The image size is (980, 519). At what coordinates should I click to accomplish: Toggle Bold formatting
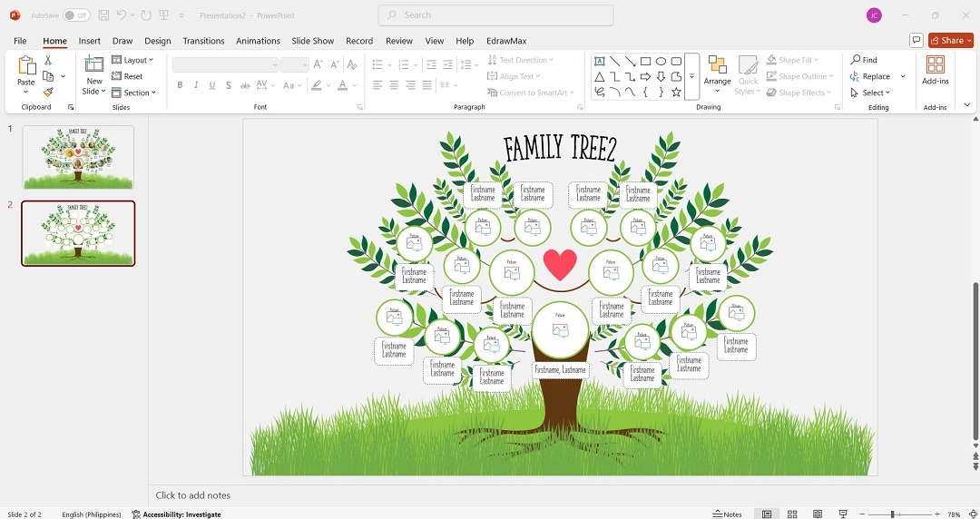pos(180,85)
